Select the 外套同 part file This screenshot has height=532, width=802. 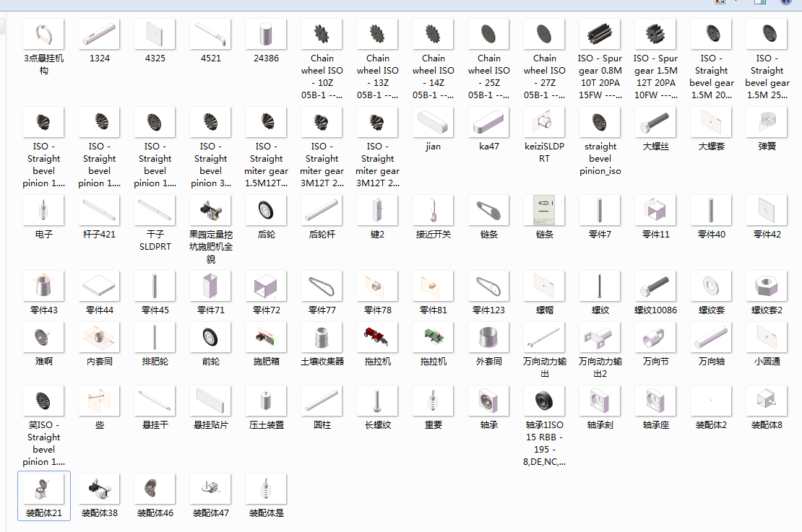point(488,338)
